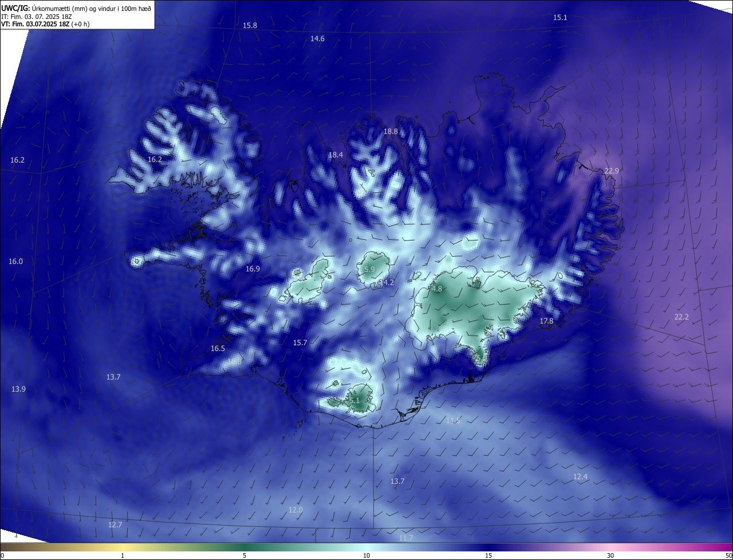Click the 'VT: Fim. 03.07.2025 18Z (+0 h)' line
The image size is (733, 560).
tap(45, 24)
